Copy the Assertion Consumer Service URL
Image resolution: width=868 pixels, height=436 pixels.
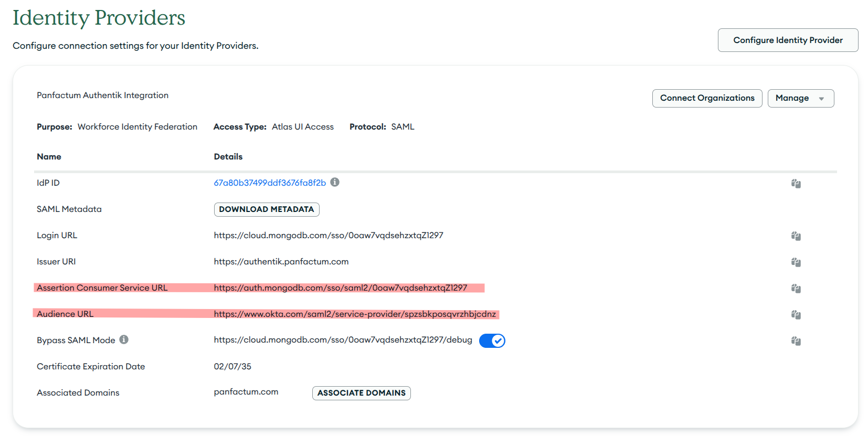click(796, 289)
